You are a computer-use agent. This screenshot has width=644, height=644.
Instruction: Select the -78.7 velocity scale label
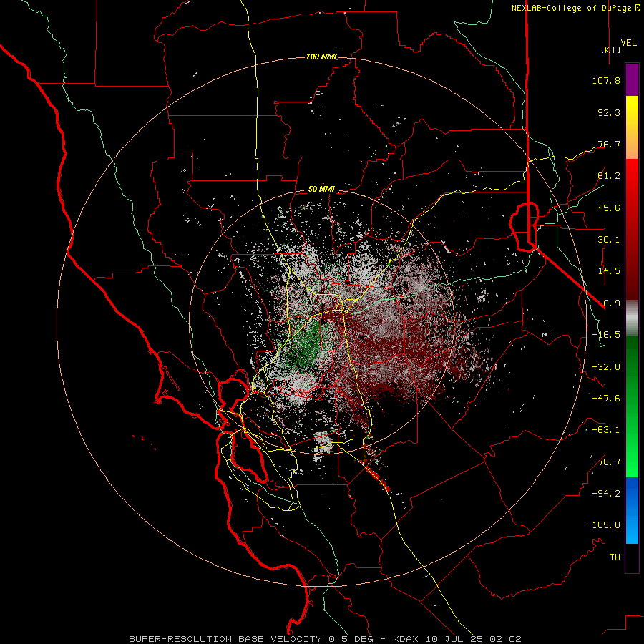606,462
